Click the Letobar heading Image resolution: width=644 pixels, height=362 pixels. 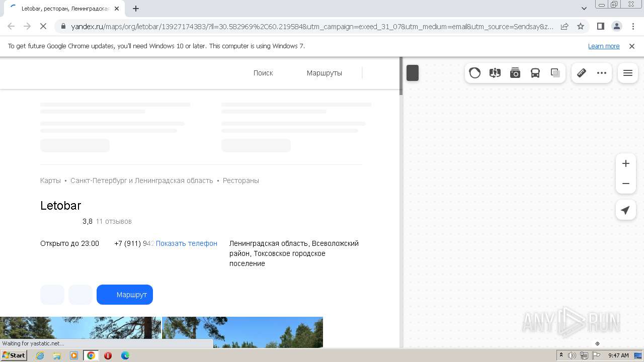[60, 205]
